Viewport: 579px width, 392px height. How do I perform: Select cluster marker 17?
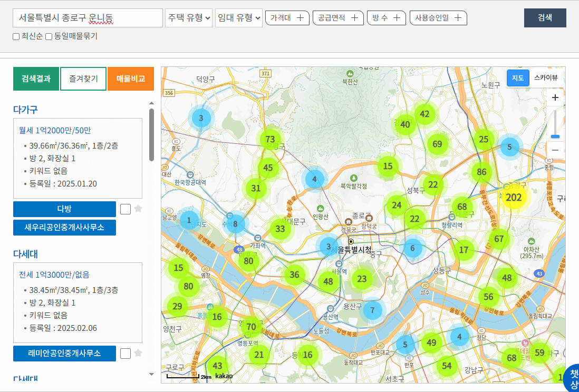(464, 250)
